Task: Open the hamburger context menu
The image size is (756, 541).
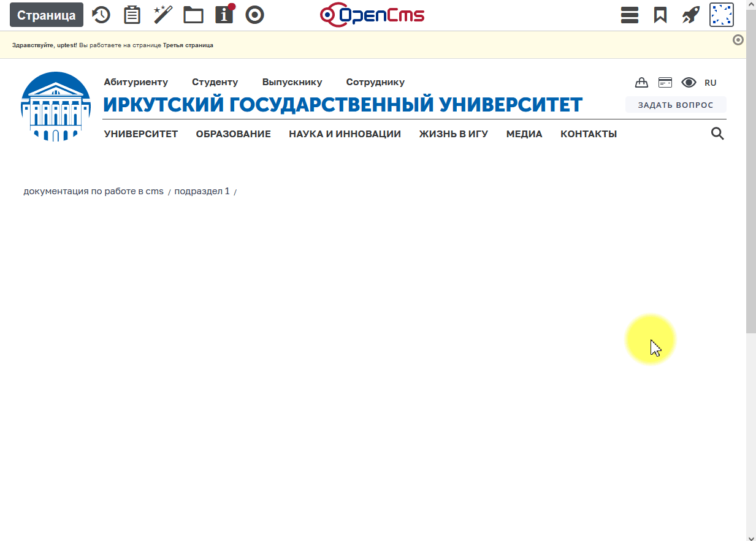Action: coord(630,15)
